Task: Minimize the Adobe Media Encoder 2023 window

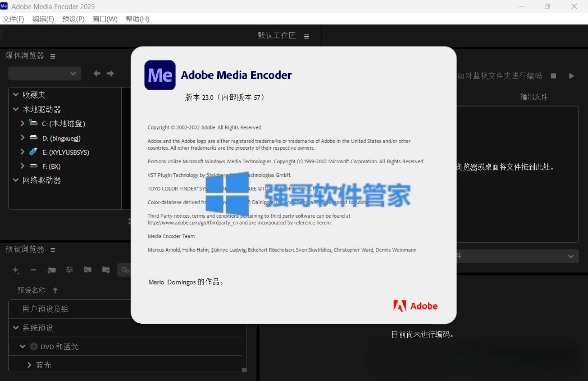Action: [x=521, y=7]
